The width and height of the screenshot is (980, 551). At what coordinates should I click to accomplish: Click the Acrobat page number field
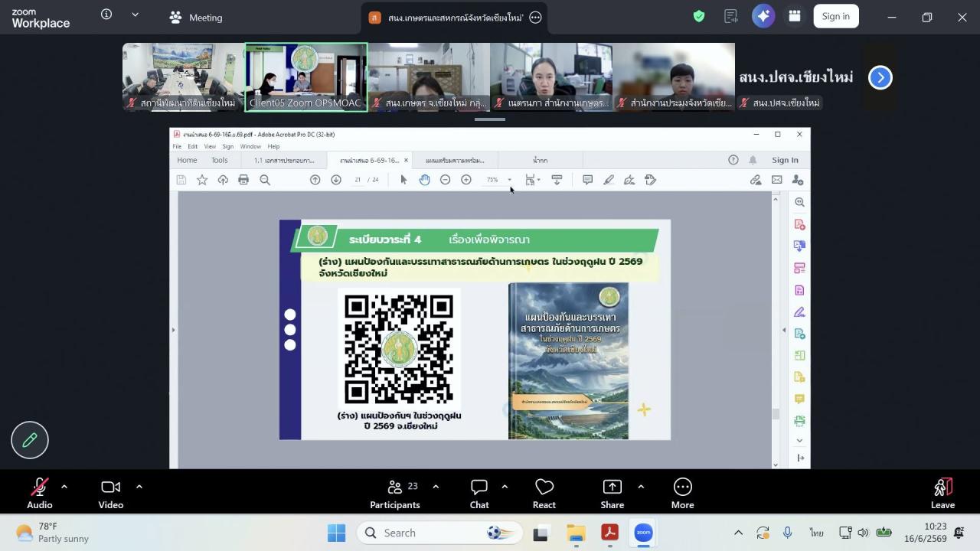[x=358, y=180]
